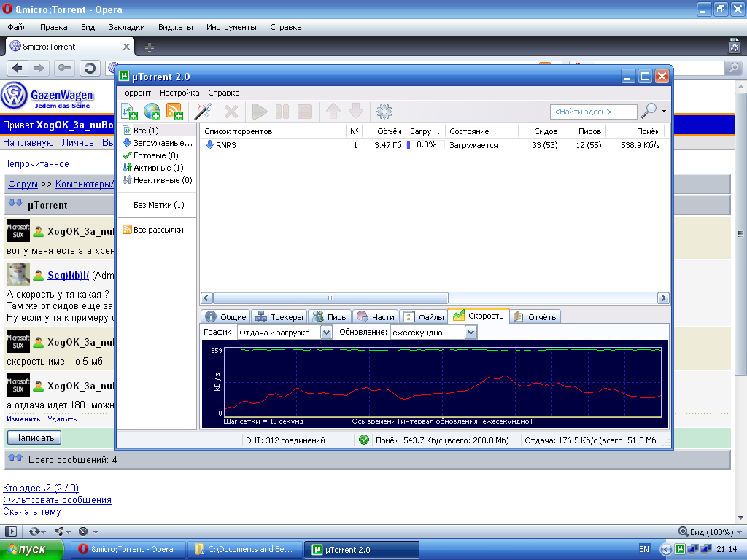Viewport: 747px width, 560px height.
Task: Click the torrent list horizontal scrollbar thumb
Action: tap(330, 298)
